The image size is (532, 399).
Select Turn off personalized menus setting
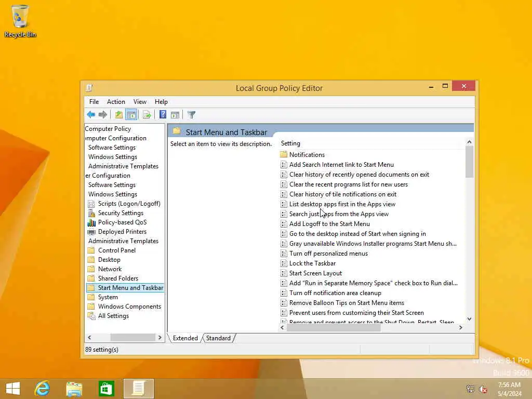click(x=328, y=254)
